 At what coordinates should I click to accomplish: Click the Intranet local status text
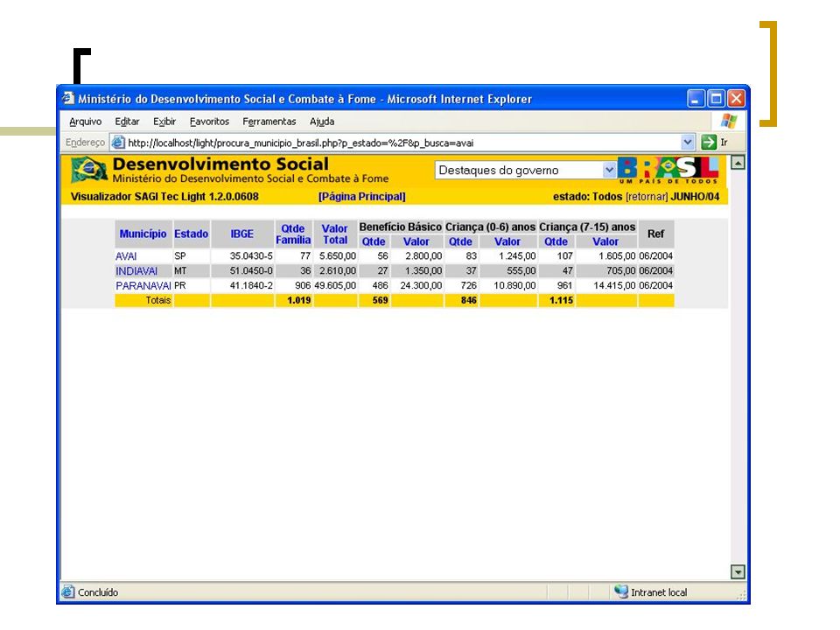(659, 592)
